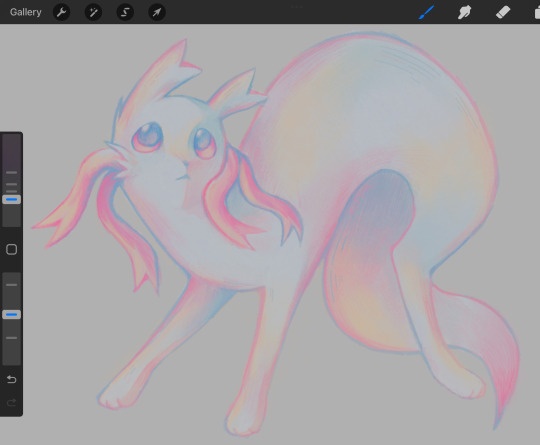The height and width of the screenshot is (445, 540).
Task: Tap the square Modify button in sidebar
Action: (x=11, y=249)
